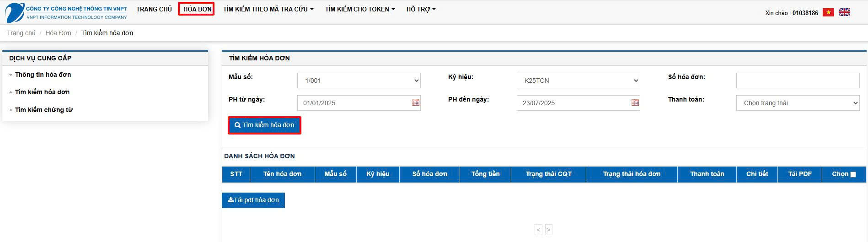The image size is (868, 242).
Task: Click the Trạng thái CQT column header
Action: [549, 174]
